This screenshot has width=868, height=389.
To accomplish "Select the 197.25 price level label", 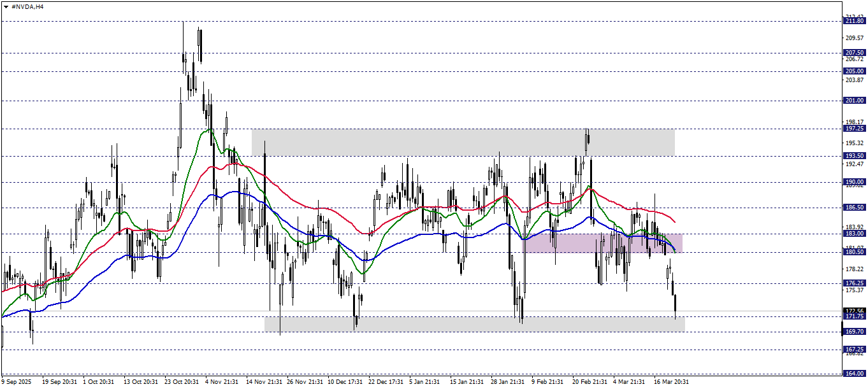I will (x=855, y=129).
